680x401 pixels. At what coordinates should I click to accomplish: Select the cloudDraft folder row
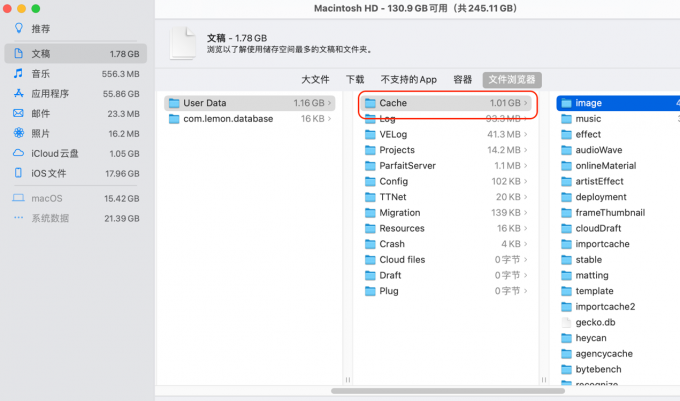[x=618, y=228]
